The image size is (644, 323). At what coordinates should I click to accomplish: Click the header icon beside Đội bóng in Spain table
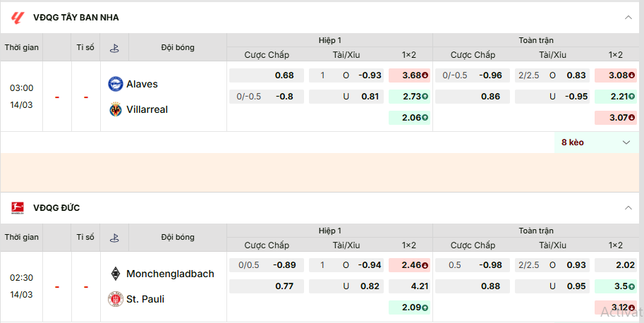tap(114, 48)
